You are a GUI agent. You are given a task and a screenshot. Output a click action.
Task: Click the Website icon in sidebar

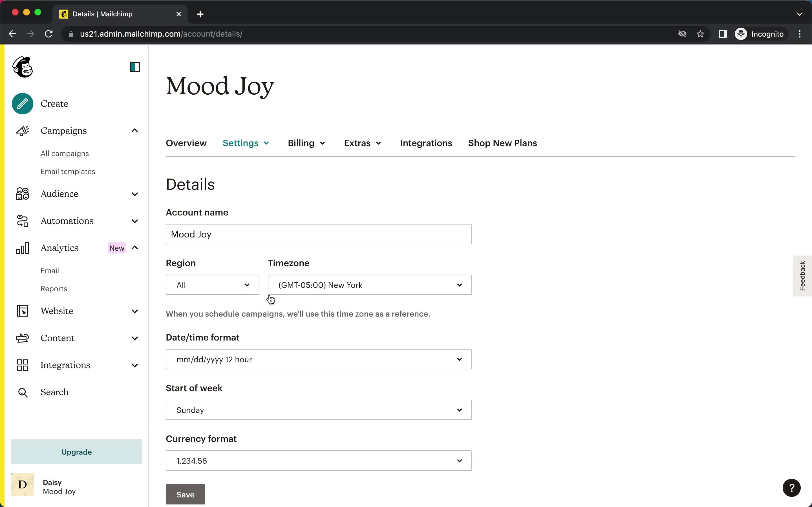pos(22,311)
